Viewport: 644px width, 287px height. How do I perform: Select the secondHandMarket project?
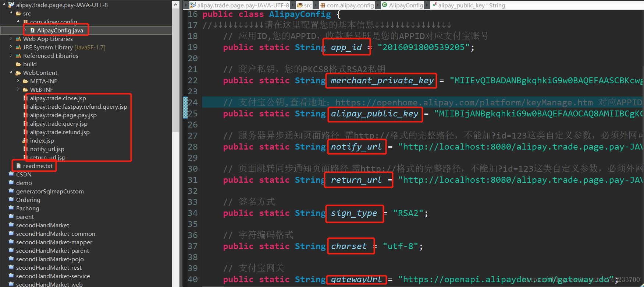tap(43, 225)
